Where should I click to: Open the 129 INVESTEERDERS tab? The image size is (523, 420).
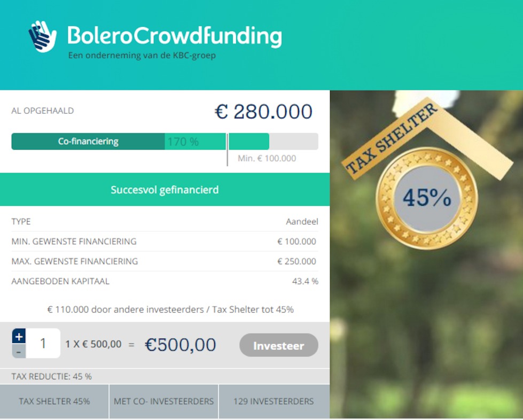point(274,401)
